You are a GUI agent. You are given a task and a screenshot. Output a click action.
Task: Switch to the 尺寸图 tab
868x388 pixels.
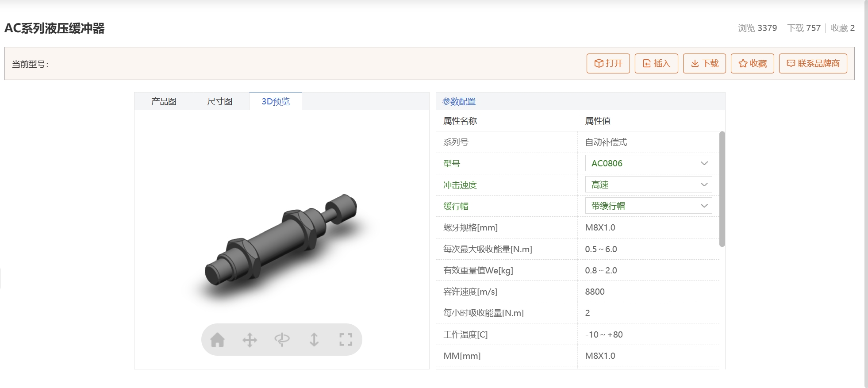[x=220, y=101]
